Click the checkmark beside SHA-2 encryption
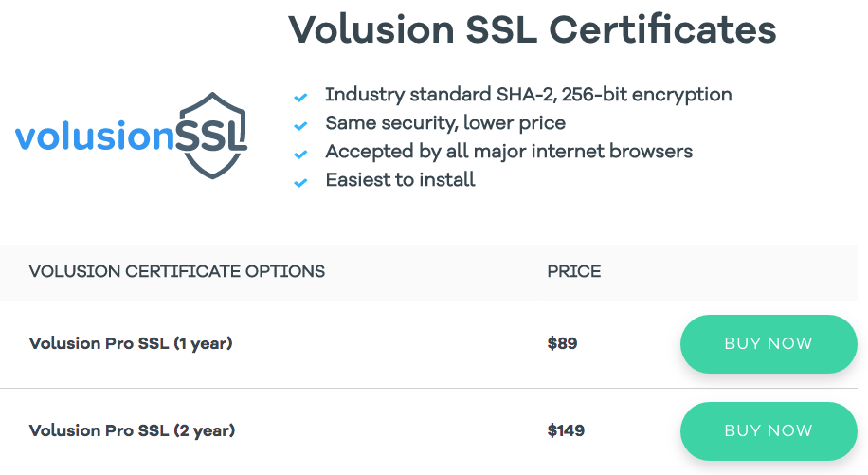 [x=300, y=97]
